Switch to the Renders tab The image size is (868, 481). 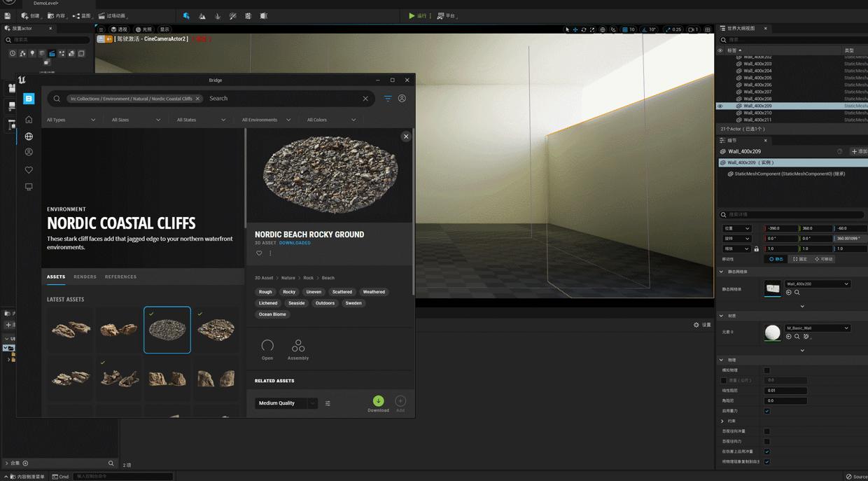85,277
